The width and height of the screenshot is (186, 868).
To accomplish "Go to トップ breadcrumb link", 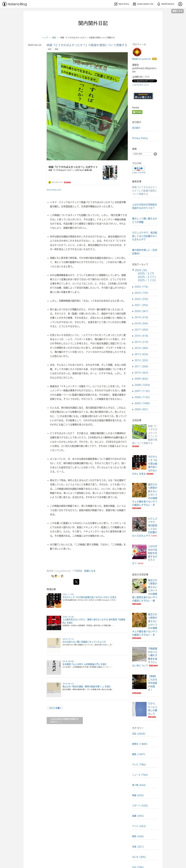I will tap(45, 38).
